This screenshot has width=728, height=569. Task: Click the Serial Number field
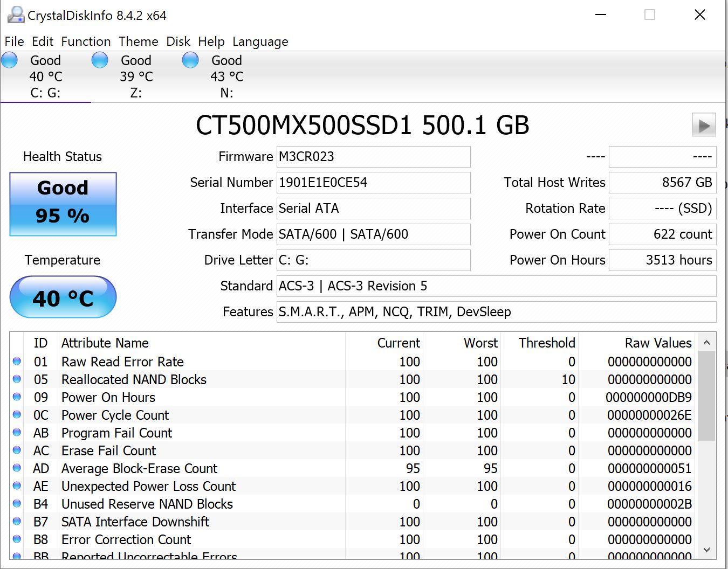[373, 183]
